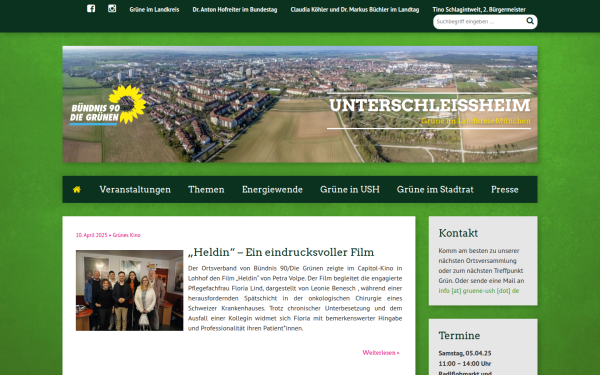Click Weiterlesen to read the full article
The height and width of the screenshot is (375, 600).
381,352
